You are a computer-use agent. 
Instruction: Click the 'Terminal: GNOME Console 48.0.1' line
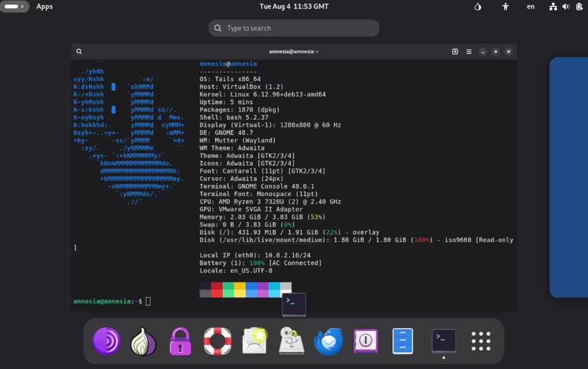click(257, 187)
